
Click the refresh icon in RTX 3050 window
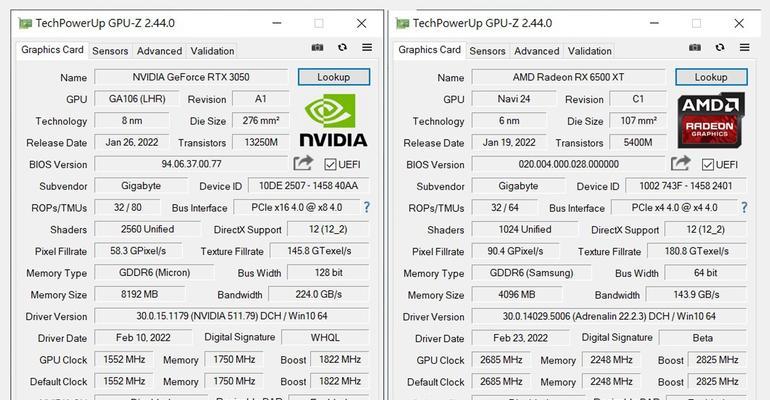(342, 48)
